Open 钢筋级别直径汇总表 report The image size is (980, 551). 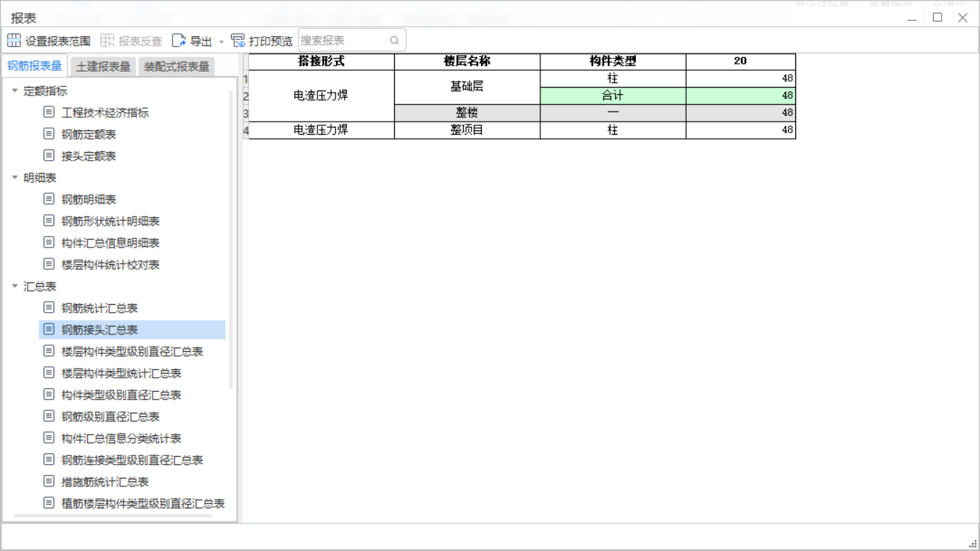pos(111,417)
